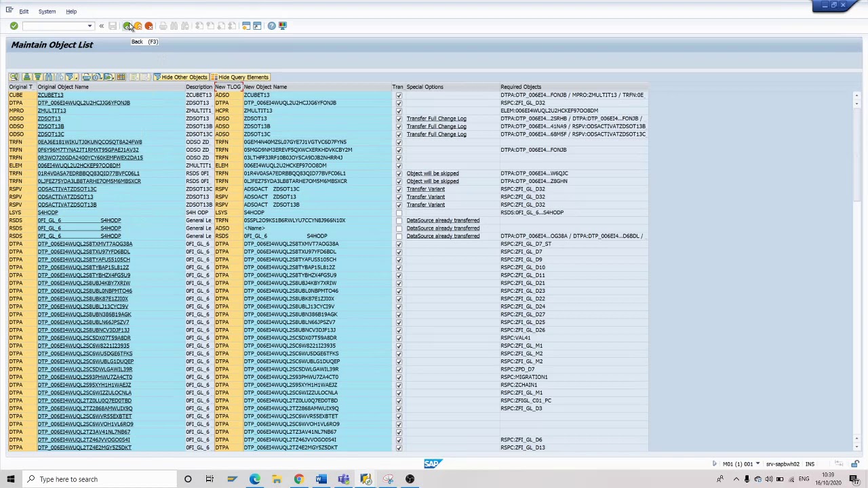868x488 pixels.
Task: Toggle Tran checkbox for DTP_006EI4WUQL2TZ4E2MGYSZ5DKT row
Action: pos(399,447)
